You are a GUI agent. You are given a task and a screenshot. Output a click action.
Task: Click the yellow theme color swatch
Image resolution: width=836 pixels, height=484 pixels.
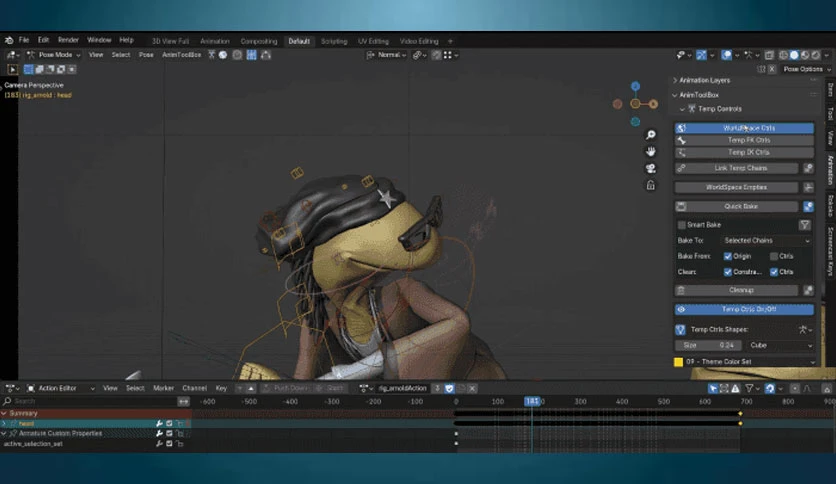click(x=678, y=362)
